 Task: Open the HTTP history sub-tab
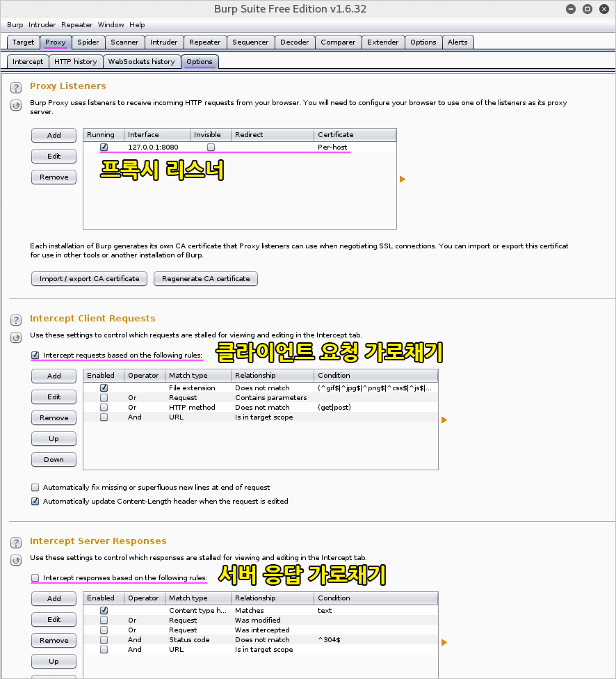coord(76,61)
